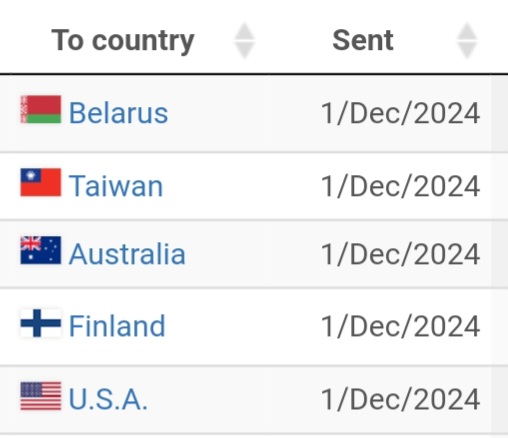Select the Australia row sent date
Image resolution: width=508 pixels, height=438 pixels.
[400, 254]
